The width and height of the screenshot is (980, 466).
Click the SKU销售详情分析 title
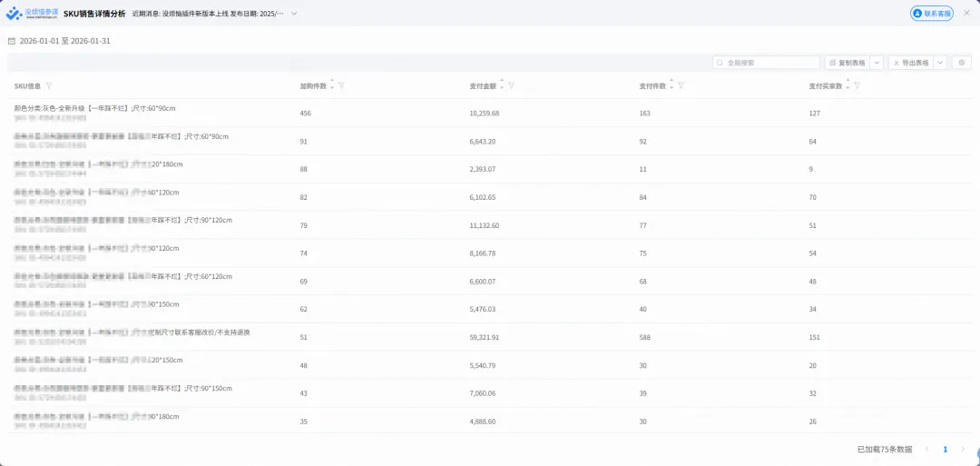(94, 13)
